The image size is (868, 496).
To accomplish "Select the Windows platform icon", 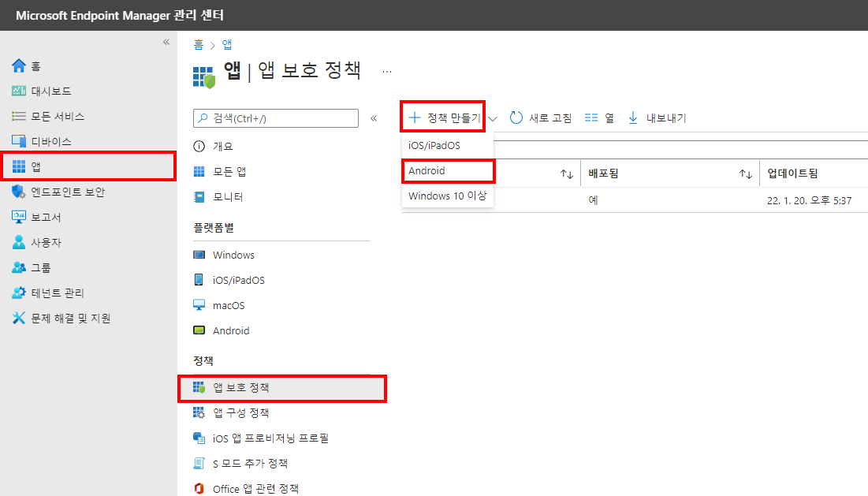I will click(199, 255).
